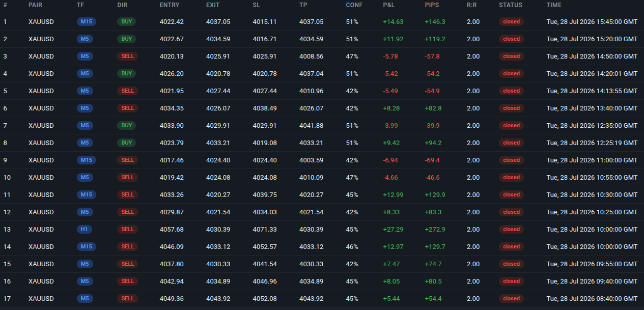Click the TF column header

tap(80, 5)
